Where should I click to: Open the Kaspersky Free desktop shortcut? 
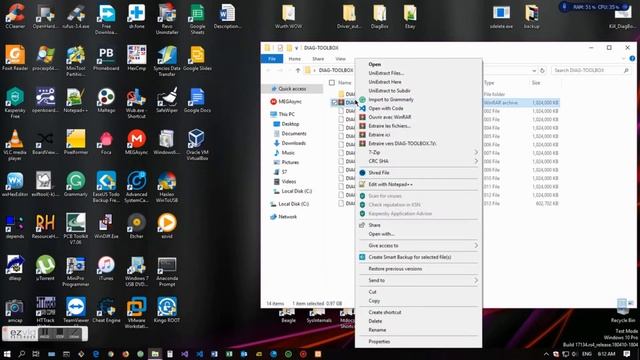point(15,102)
